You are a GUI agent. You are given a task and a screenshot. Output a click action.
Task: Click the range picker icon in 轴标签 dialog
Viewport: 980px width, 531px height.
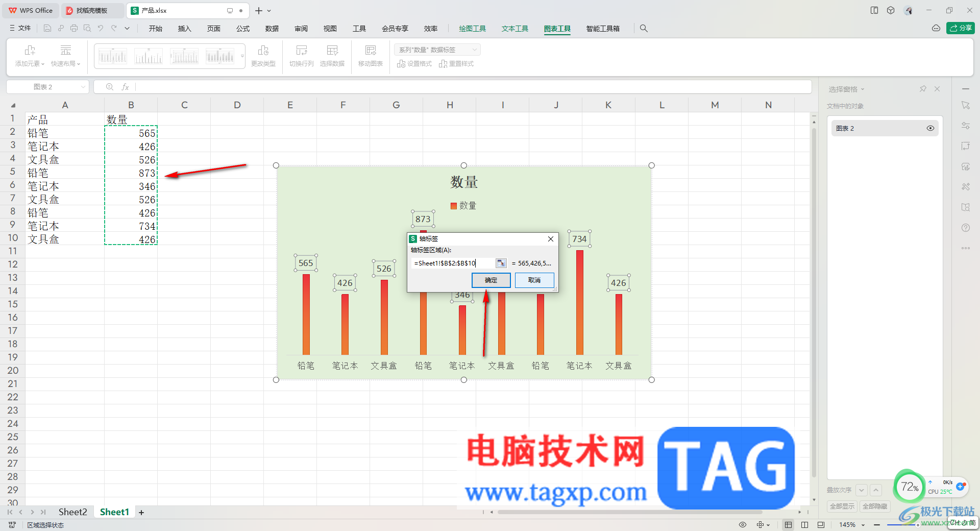(x=501, y=263)
